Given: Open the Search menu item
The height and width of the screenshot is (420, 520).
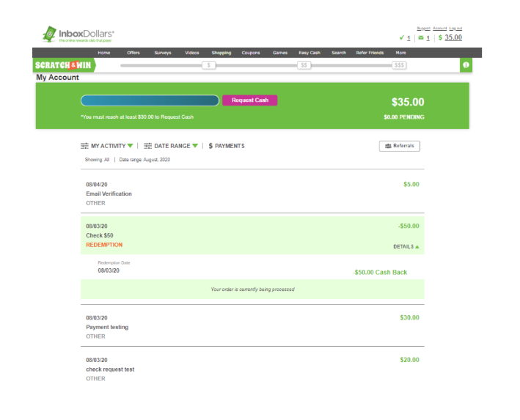Looking at the screenshot, I should coord(339,53).
